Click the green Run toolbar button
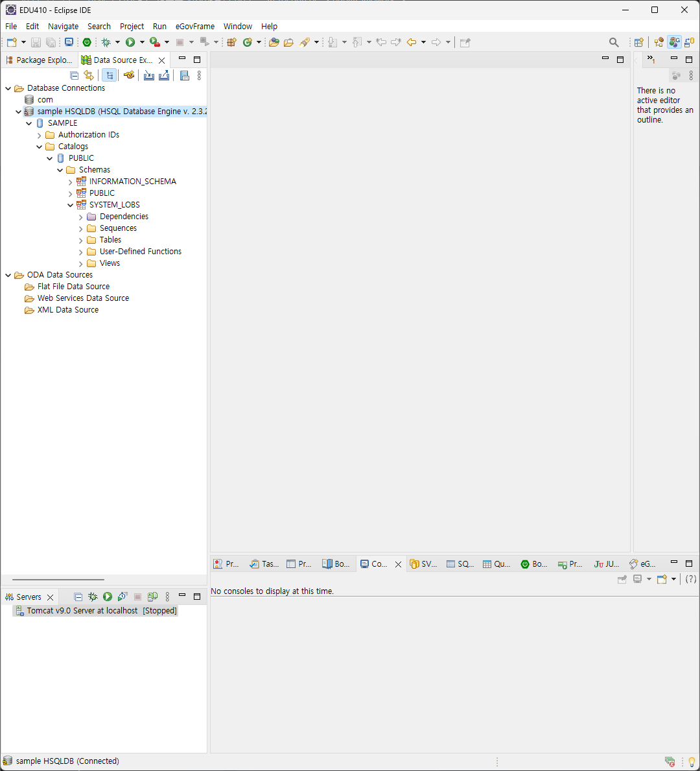700x771 pixels. coord(130,42)
